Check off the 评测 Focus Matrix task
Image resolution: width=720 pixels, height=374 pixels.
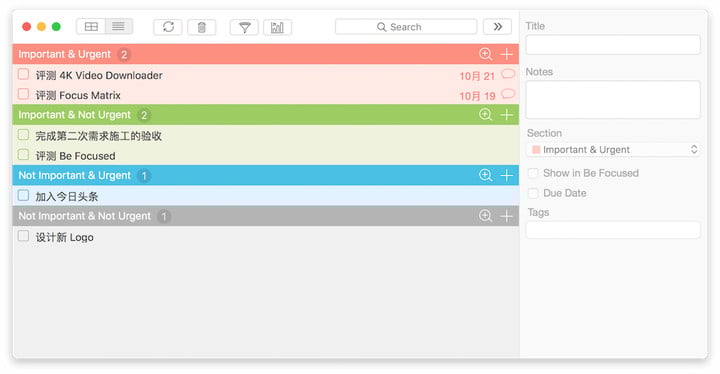(x=23, y=94)
